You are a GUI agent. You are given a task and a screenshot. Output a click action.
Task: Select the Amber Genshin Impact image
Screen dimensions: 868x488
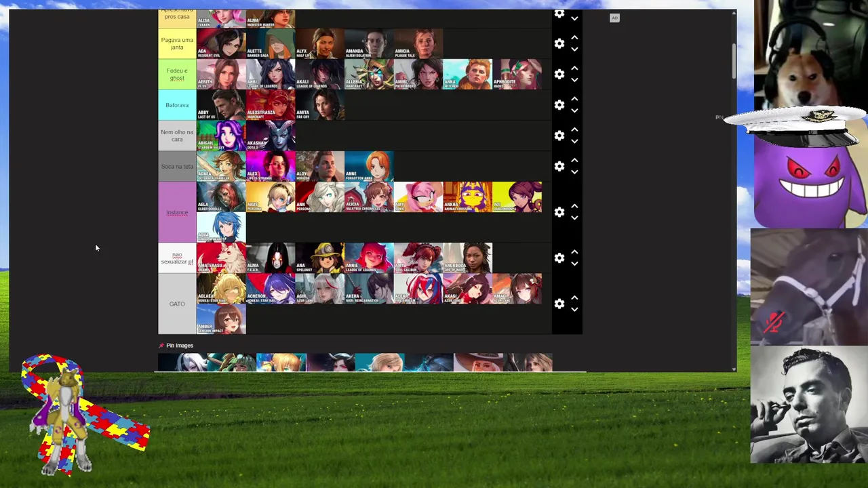(x=221, y=319)
